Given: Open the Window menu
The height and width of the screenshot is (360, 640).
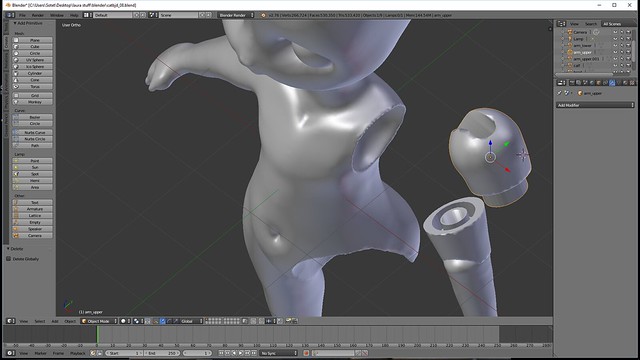Looking at the screenshot, I should [x=57, y=15].
